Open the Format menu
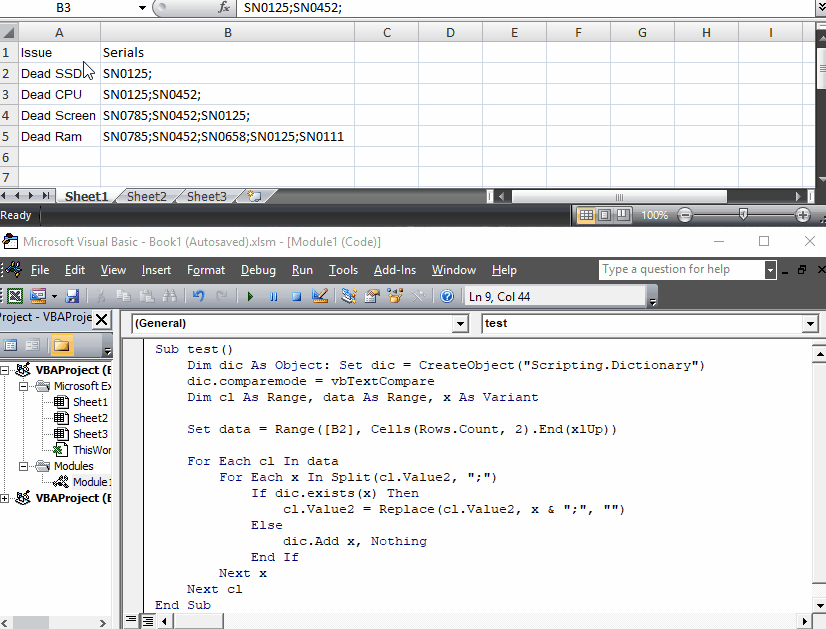826x629 pixels. [x=206, y=270]
